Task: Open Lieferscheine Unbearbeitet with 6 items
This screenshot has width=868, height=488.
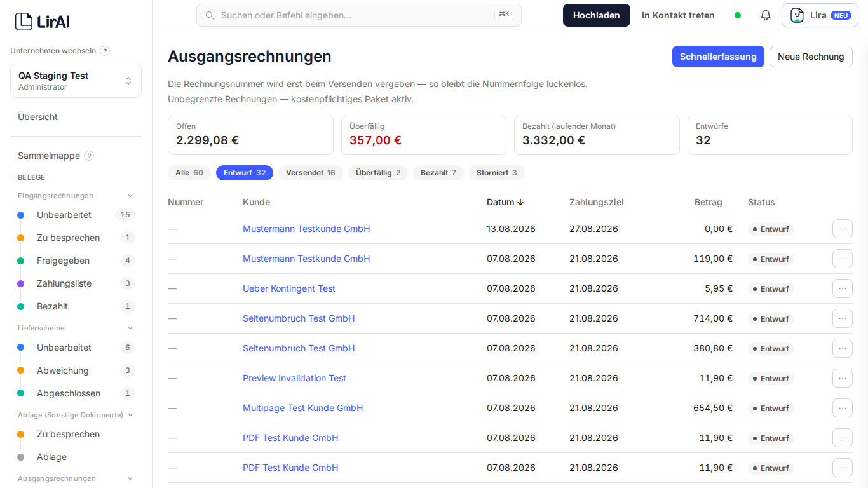Action: click(x=76, y=348)
